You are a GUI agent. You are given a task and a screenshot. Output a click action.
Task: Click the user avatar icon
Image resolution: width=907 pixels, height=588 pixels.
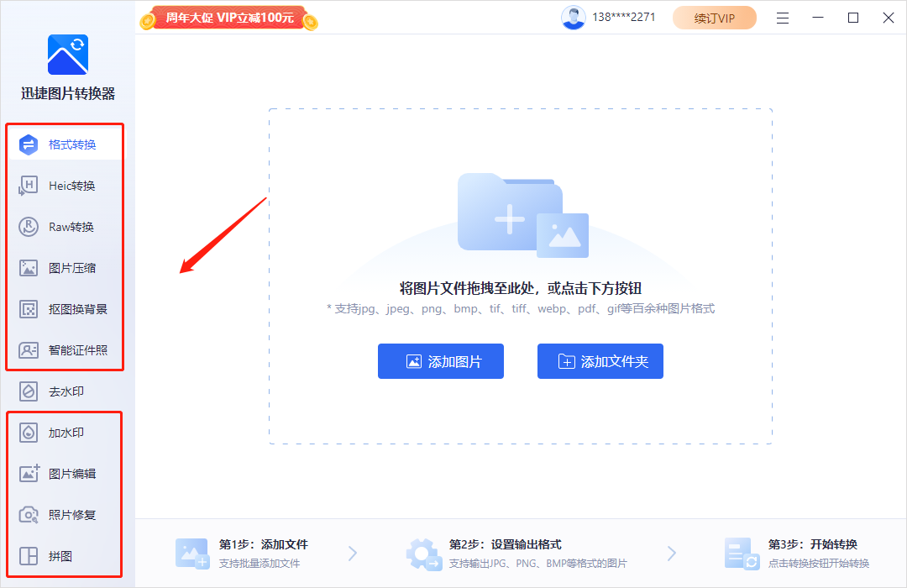pyautogui.click(x=574, y=18)
